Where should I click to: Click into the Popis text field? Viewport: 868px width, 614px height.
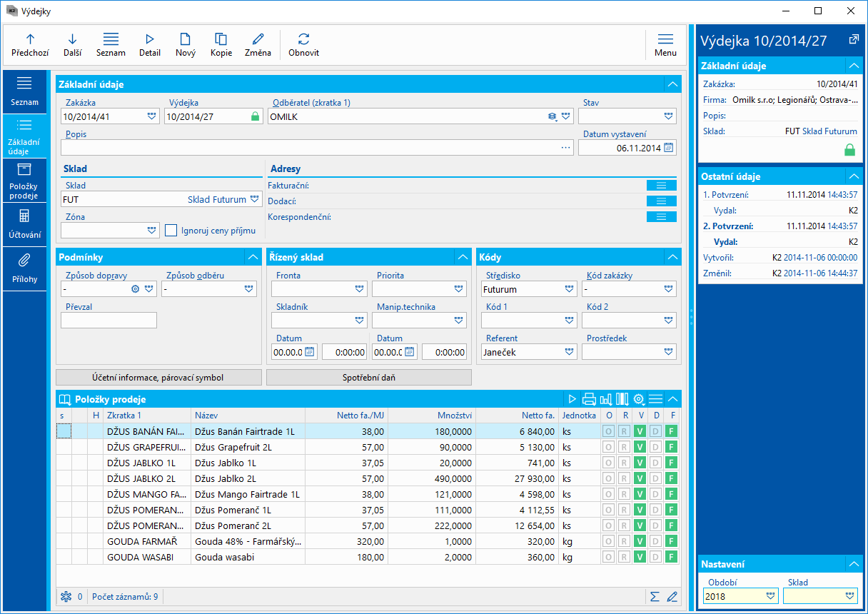click(307, 148)
